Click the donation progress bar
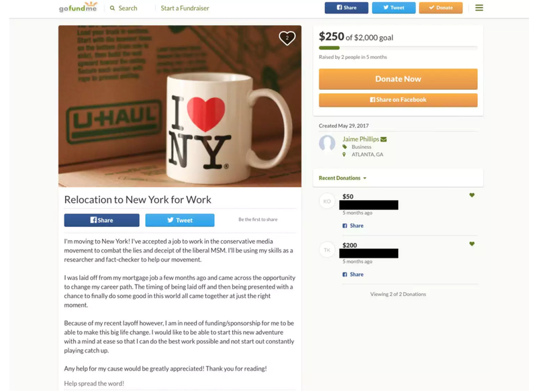The height and width of the screenshot is (392, 537). click(x=398, y=48)
